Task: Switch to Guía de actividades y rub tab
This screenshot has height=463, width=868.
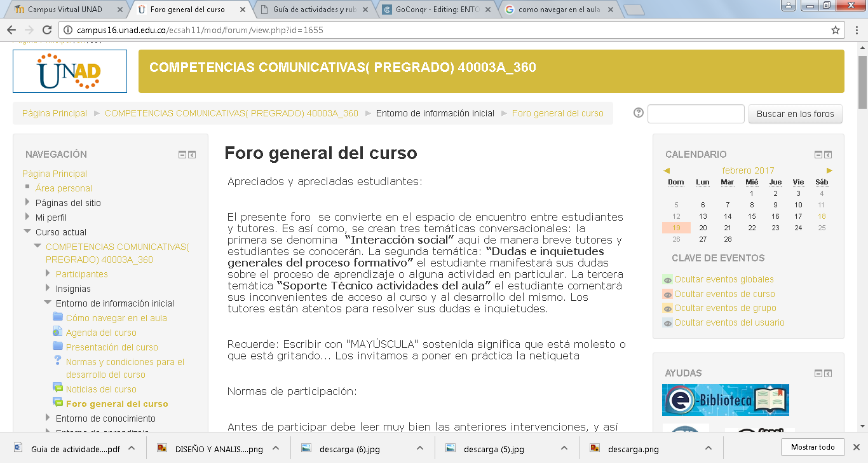Action: pos(314,10)
